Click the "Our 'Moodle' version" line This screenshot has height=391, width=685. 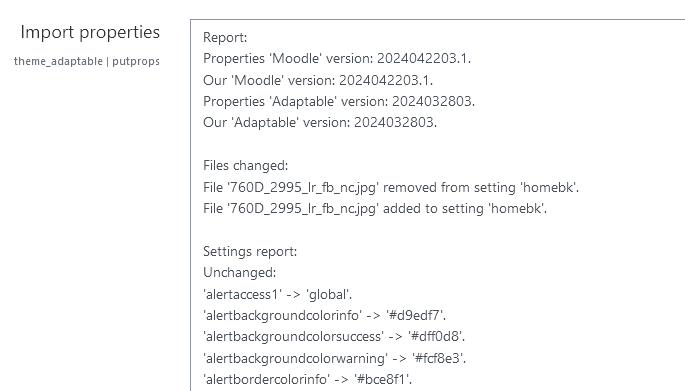[318, 80]
